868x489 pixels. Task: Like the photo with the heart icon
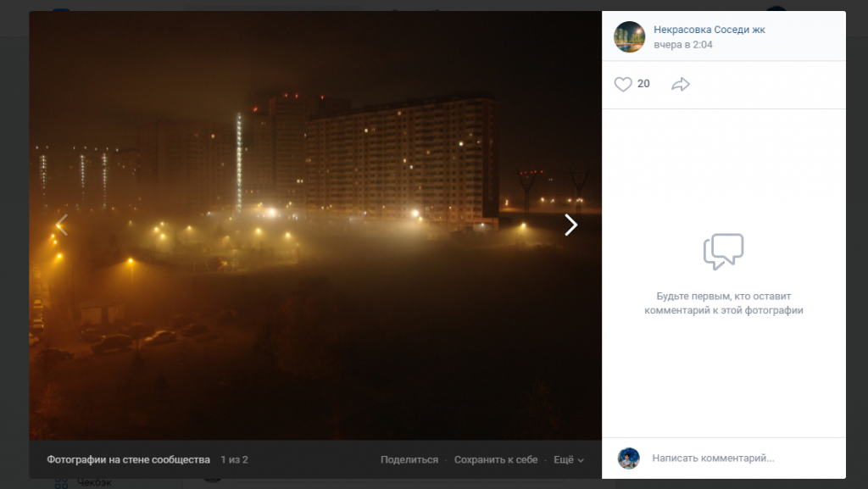tap(623, 84)
